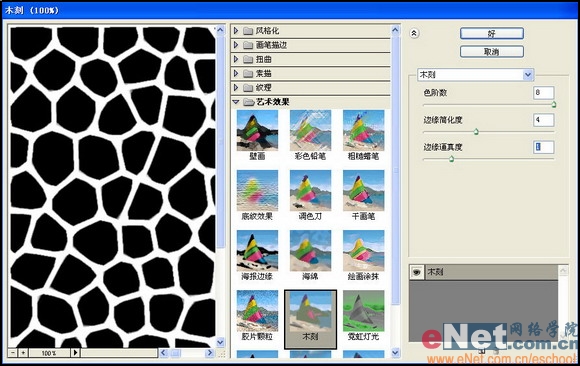The image size is (580, 366).
Task: Click the 边缘简化度 slider handle
Action: (476, 132)
